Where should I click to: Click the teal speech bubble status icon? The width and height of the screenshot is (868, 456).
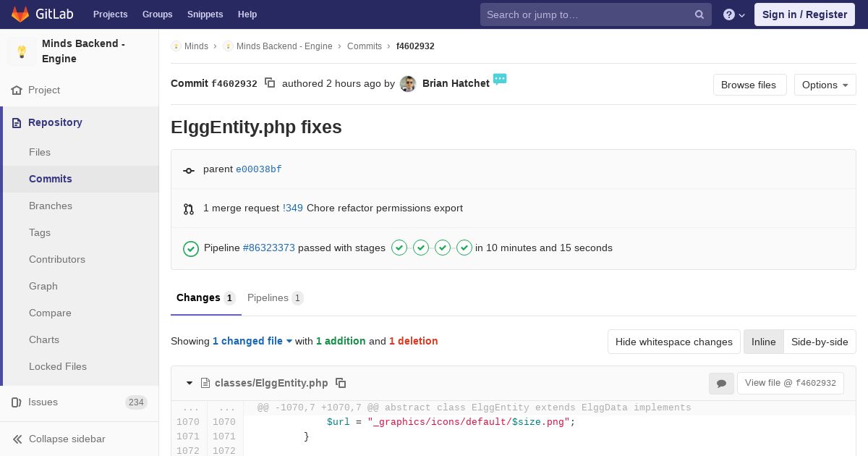500,79
